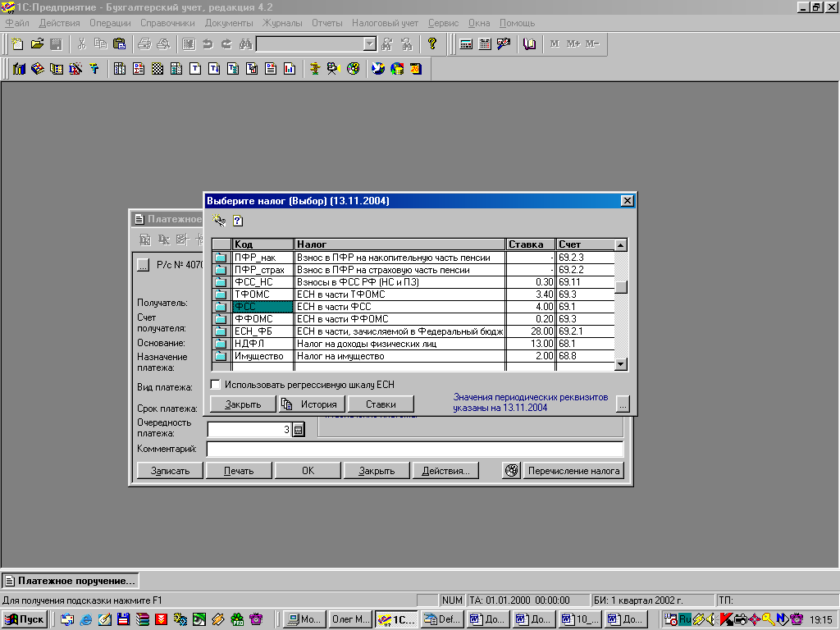This screenshot has width=840, height=630.
Task: Click the New document icon in toolbar
Action: point(18,44)
